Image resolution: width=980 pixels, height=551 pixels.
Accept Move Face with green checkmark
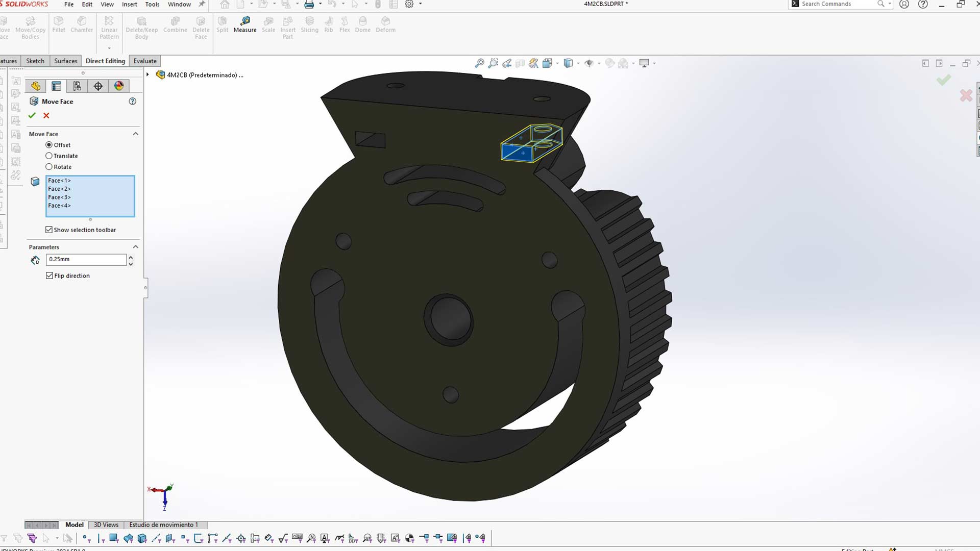[x=32, y=115]
